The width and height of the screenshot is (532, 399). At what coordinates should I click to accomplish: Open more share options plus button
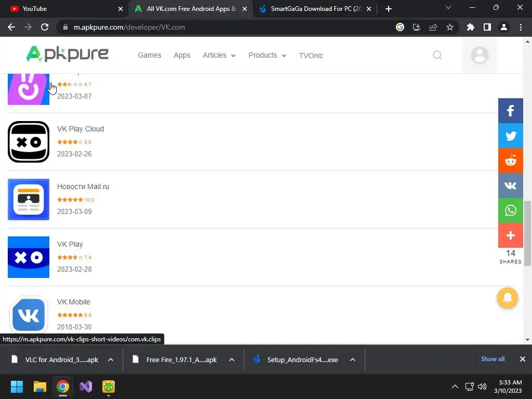point(510,235)
